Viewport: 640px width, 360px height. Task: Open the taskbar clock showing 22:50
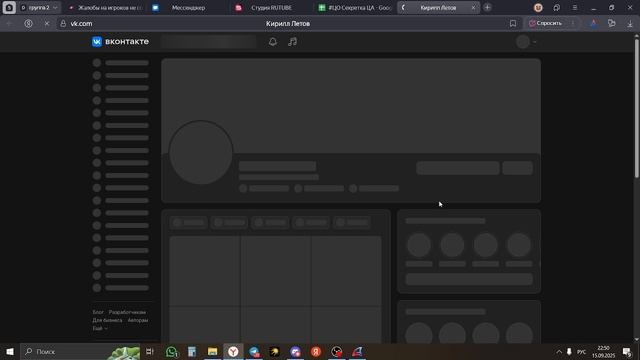pos(603,351)
